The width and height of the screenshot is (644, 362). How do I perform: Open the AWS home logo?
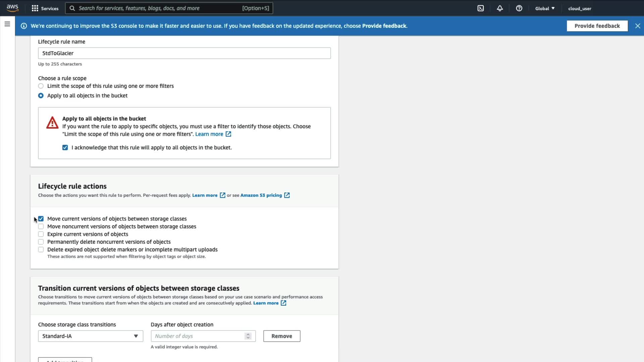pos(12,8)
